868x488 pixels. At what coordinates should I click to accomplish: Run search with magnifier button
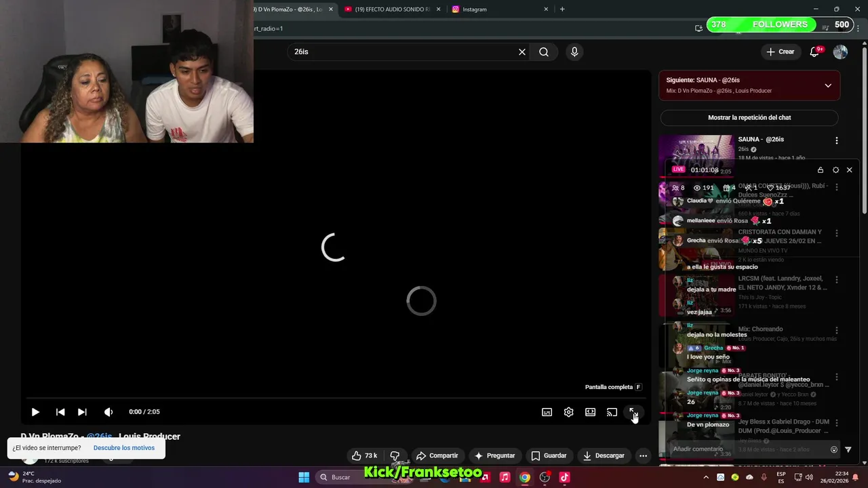[544, 52]
